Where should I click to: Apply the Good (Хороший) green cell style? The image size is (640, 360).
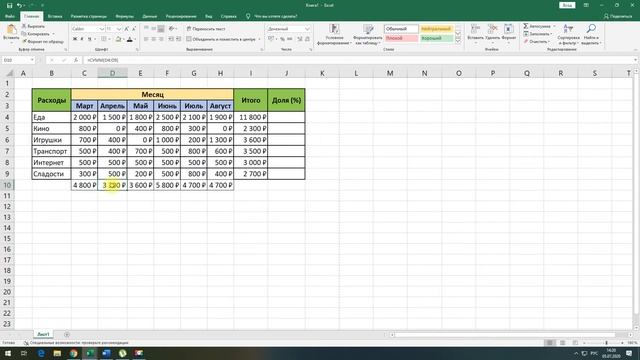tap(436, 38)
